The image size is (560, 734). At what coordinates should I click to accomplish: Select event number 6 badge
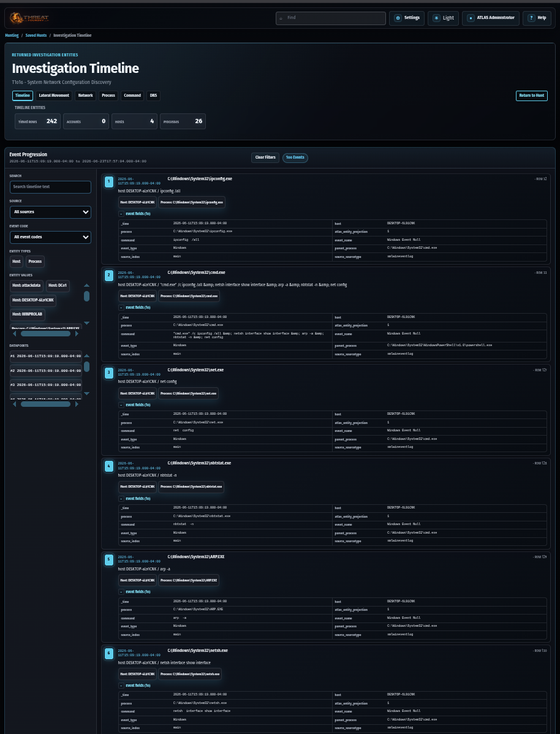coord(108,653)
